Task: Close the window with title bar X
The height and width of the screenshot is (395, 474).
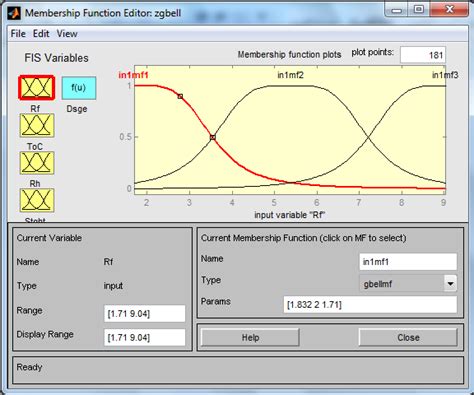Action: 449,9
